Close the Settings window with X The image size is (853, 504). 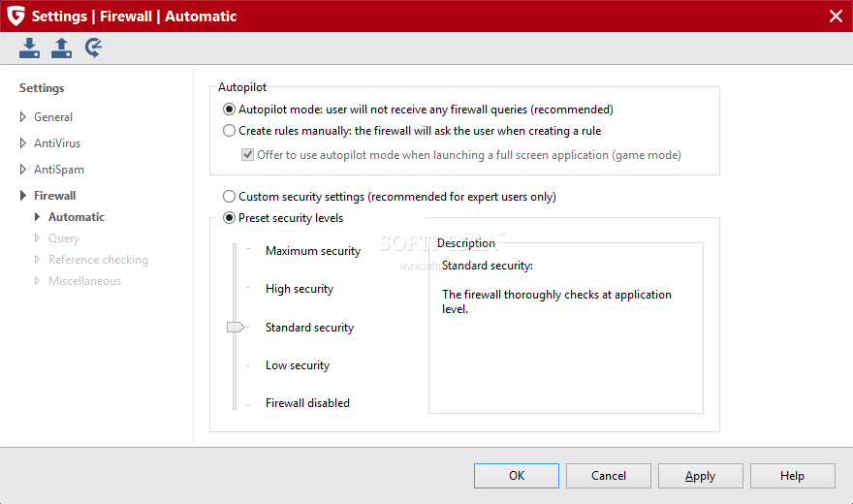(x=836, y=16)
